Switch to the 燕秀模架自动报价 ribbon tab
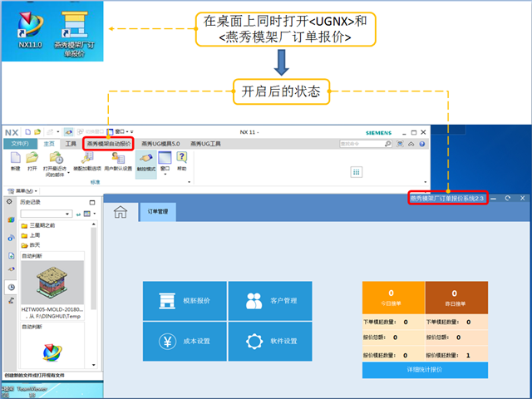 (x=109, y=144)
